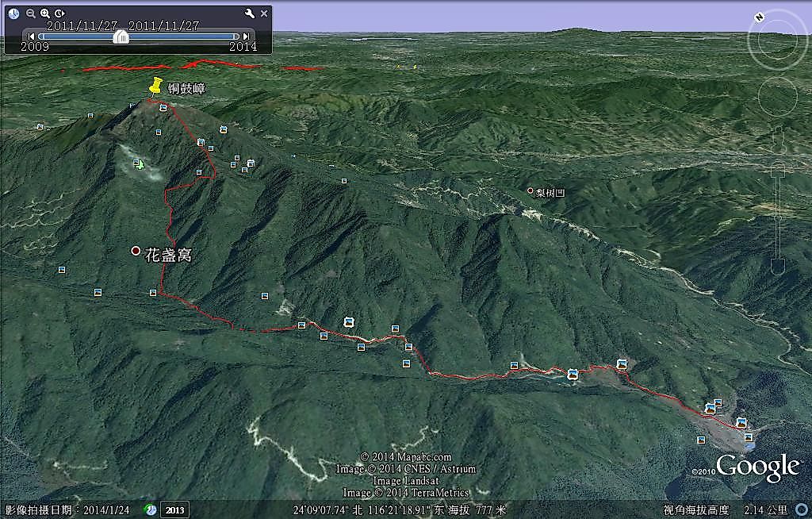Click the historical imagery clock icon
This screenshot has height=519, width=812.
pyautogui.click(x=13, y=13)
